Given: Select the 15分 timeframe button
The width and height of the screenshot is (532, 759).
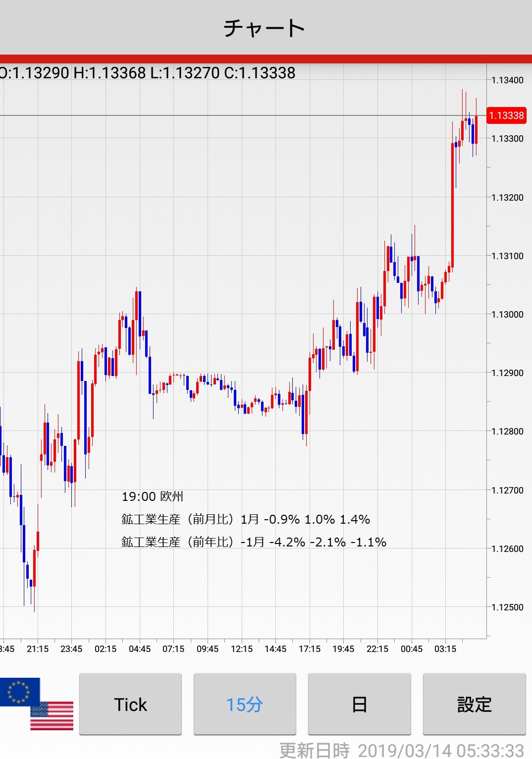Looking at the screenshot, I should point(245,704).
